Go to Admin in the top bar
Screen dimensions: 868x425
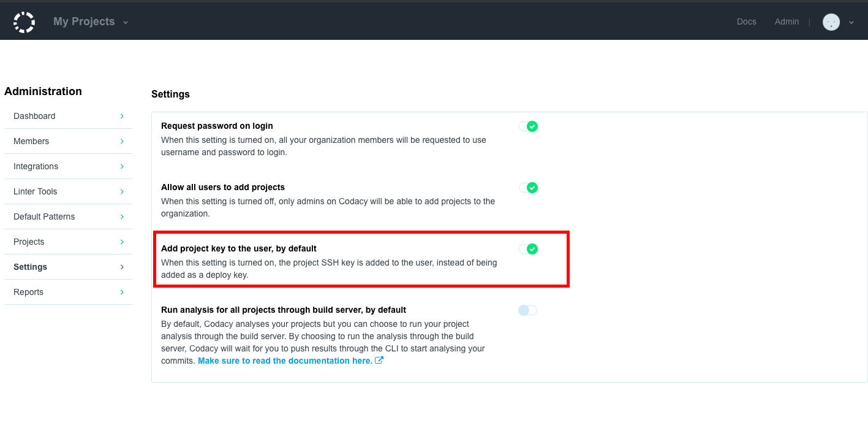pyautogui.click(x=787, y=21)
